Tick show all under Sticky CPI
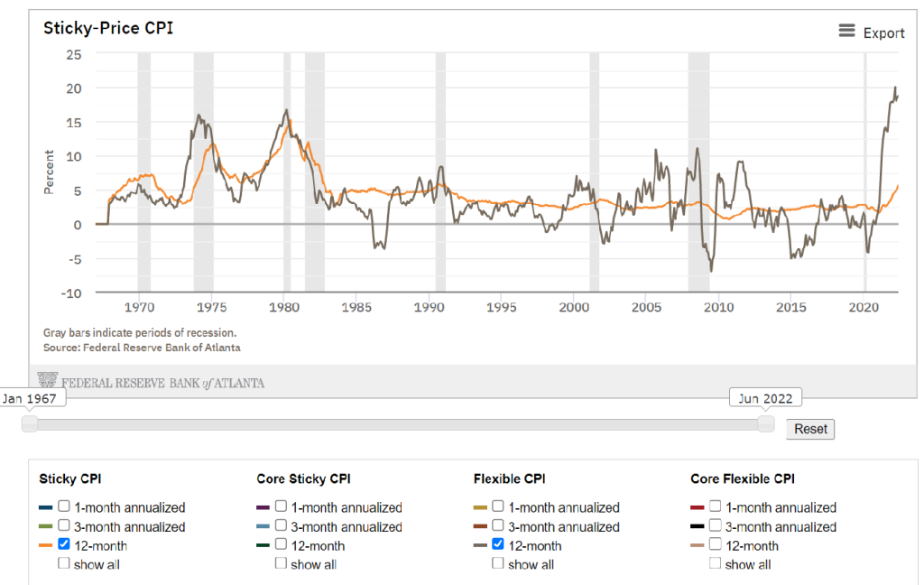924x585 pixels. pyautogui.click(x=64, y=563)
